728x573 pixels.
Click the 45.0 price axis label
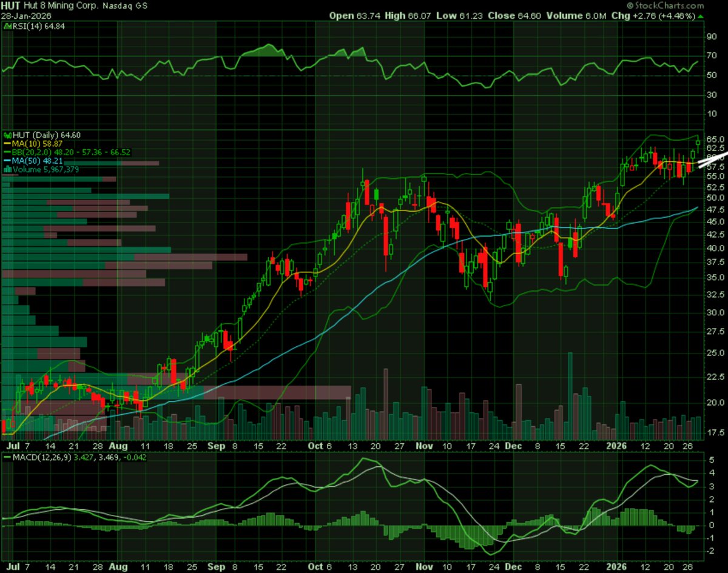click(x=714, y=221)
